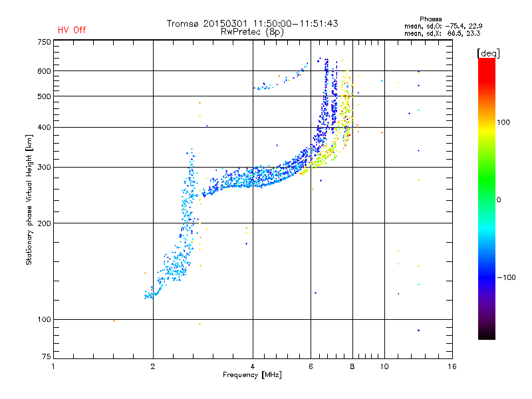Screen dimensions: 532x399
Task: Select the 'mean, sd,O: -75.4, 22.9' line
Action: tap(443, 26)
